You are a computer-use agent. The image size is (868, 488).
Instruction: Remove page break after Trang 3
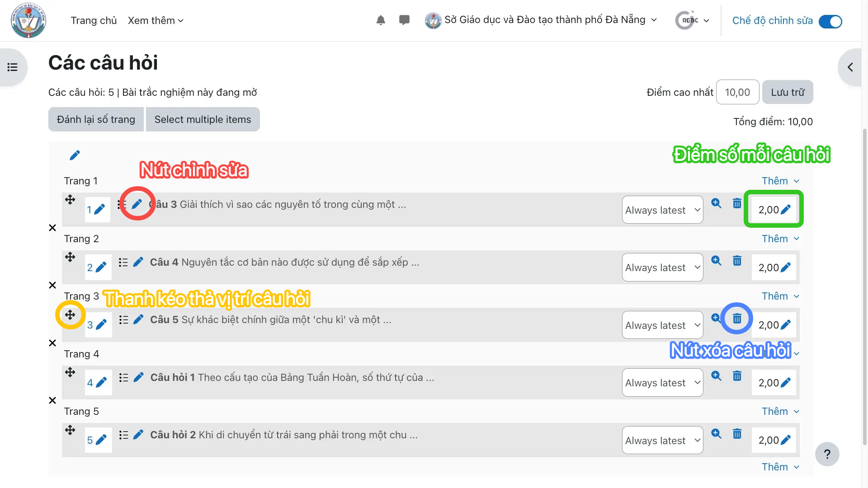(52, 343)
